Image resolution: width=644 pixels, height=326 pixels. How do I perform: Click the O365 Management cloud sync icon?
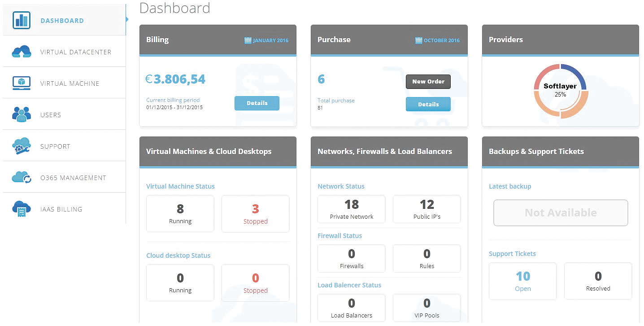click(22, 177)
